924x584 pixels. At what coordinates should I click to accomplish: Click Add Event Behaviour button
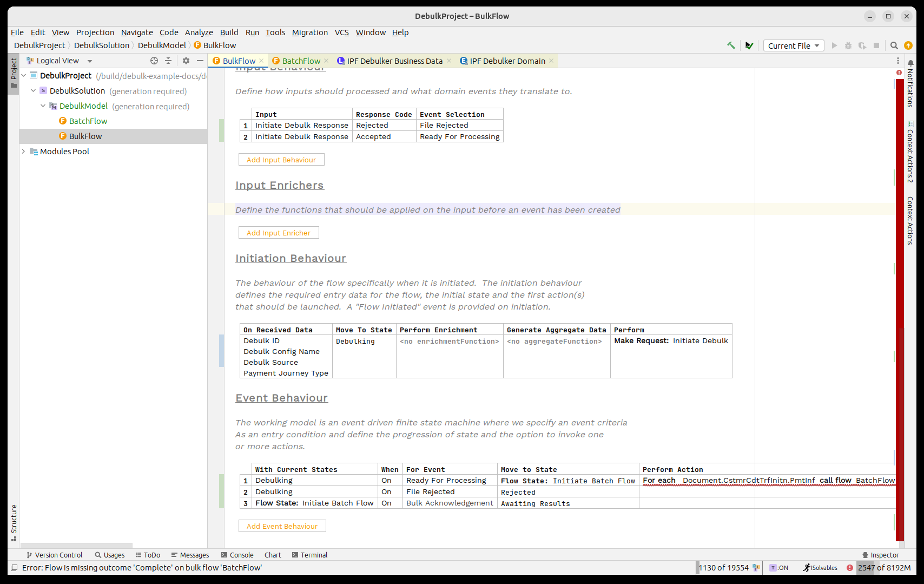click(282, 526)
